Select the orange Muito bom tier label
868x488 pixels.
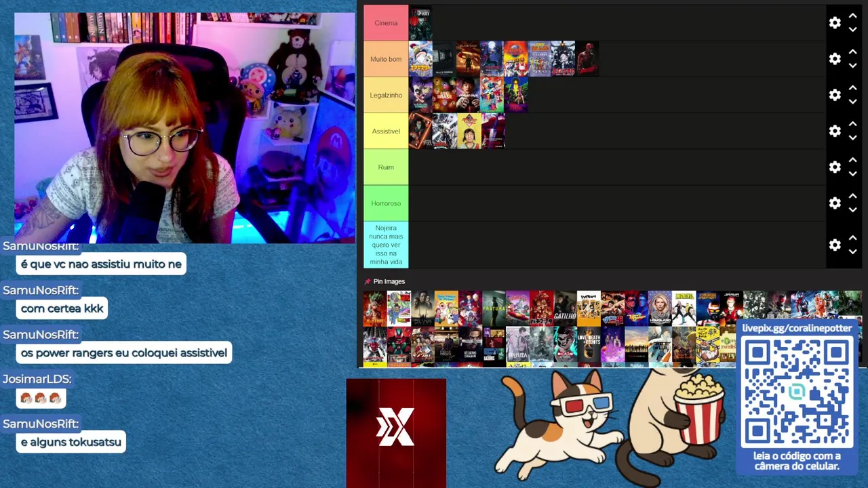pyautogui.click(x=386, y=59)
